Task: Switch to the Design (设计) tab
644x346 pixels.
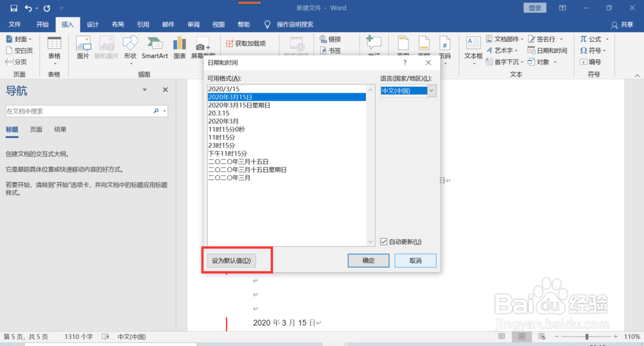Action: click(x=93, y=24)
